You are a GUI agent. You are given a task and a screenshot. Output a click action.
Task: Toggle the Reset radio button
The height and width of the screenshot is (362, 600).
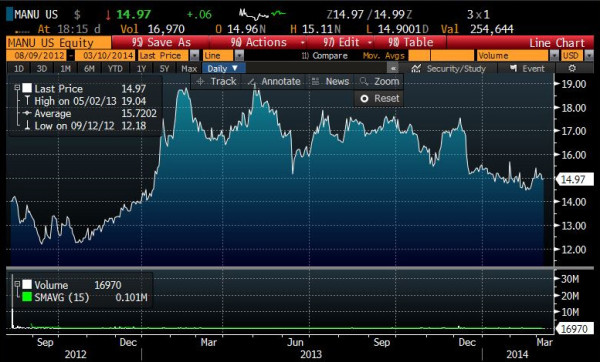(x=364, y=99)
